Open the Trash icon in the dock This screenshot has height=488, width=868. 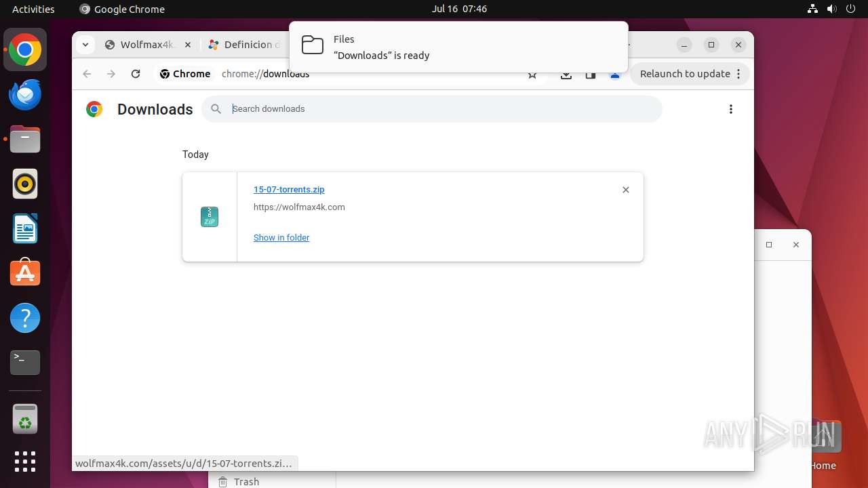click(25, 419)
